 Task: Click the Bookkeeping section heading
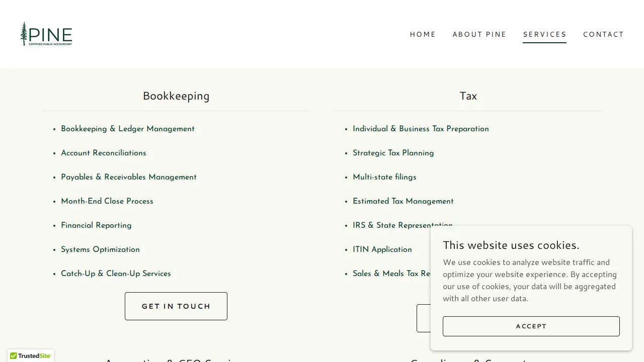point(176,96)
